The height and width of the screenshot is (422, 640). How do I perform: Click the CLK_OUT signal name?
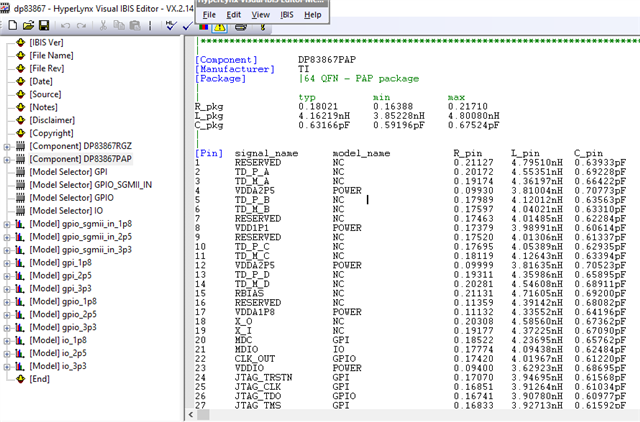tap(255, 359)
